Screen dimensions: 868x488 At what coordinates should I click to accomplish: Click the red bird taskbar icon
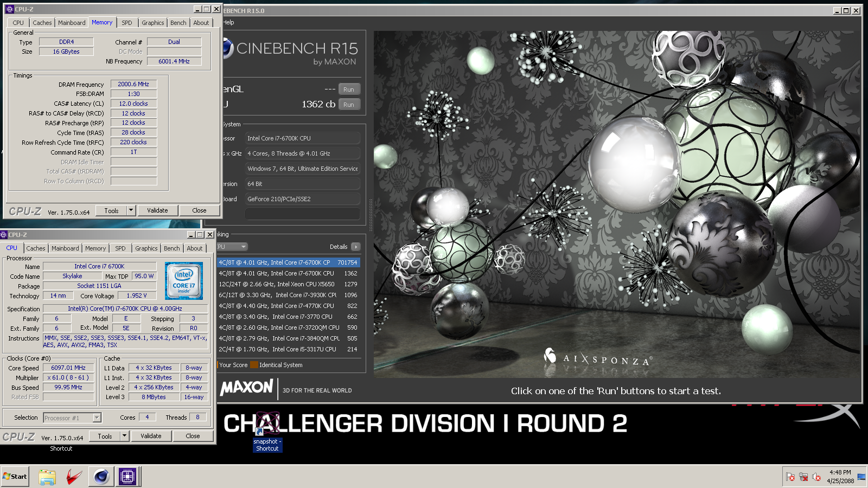coord(74,477)
